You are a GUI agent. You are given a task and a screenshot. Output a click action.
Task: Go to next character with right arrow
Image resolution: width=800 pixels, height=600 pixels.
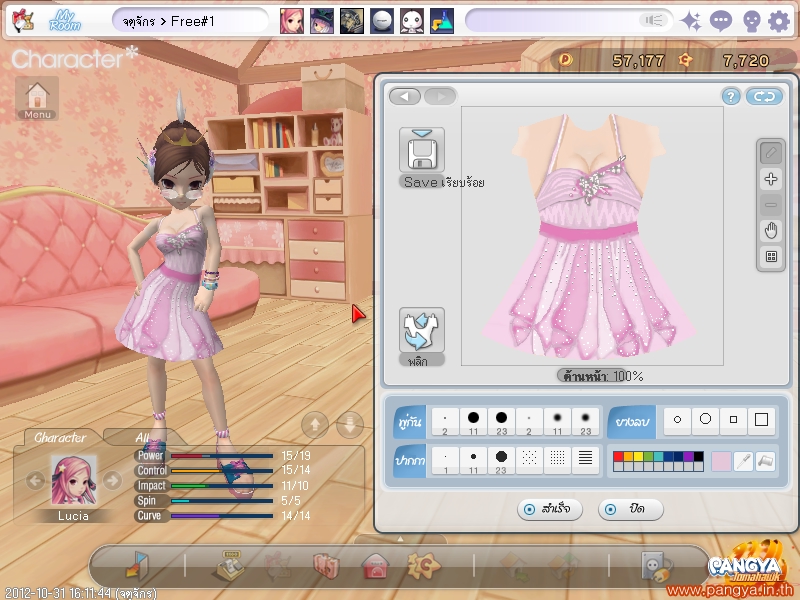[112, 480]
